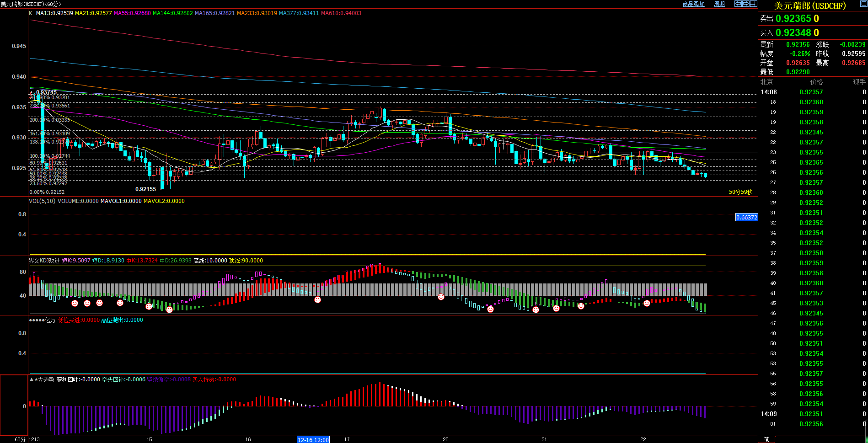Click the left arrow navigation icon

click(738, 4)
